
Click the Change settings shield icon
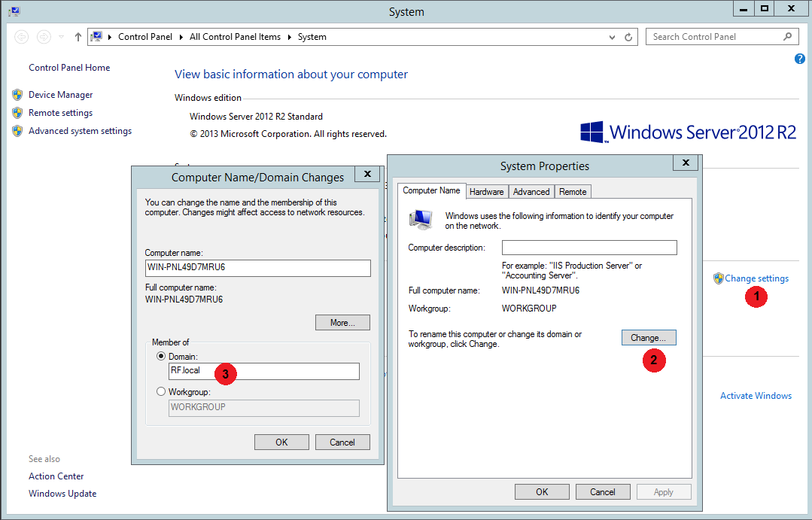(718, 278)
